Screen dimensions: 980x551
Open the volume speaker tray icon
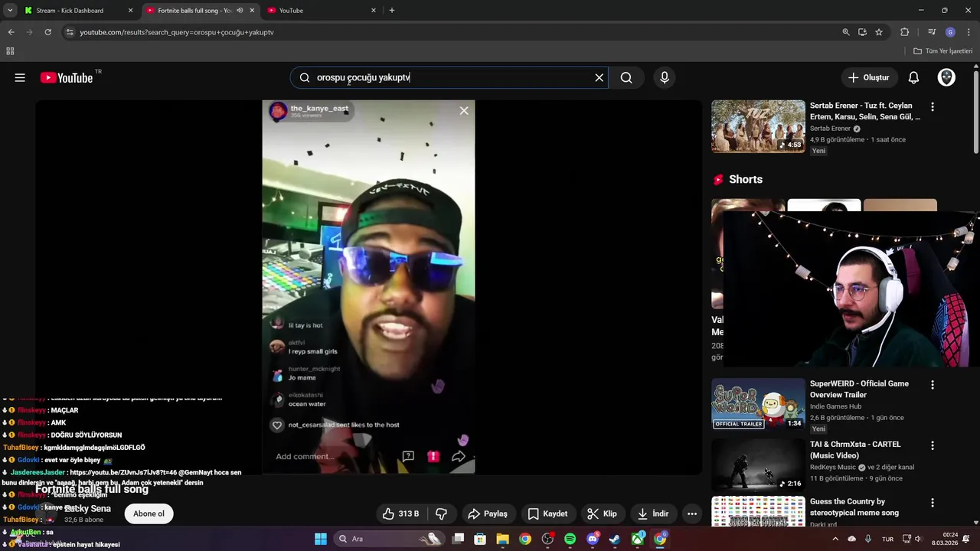point(918,539)
